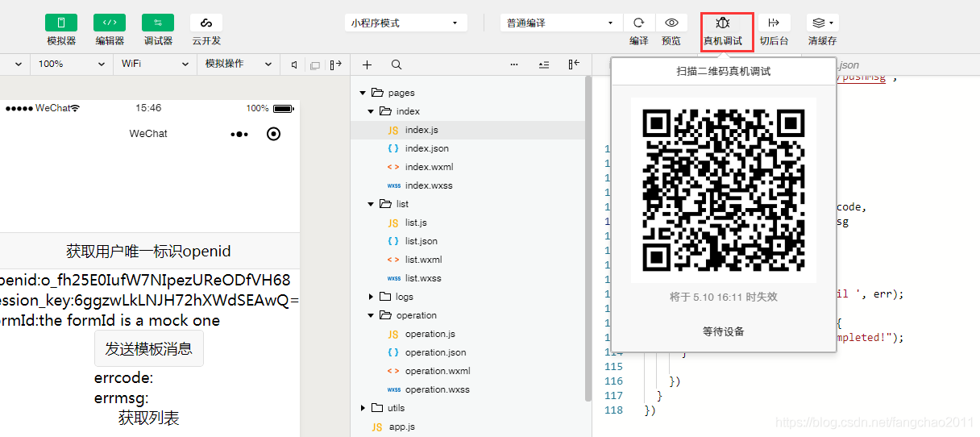Expand the logs folder
Image resolution: width=980 pixels, height=437 pixels.
click(371, 297)
